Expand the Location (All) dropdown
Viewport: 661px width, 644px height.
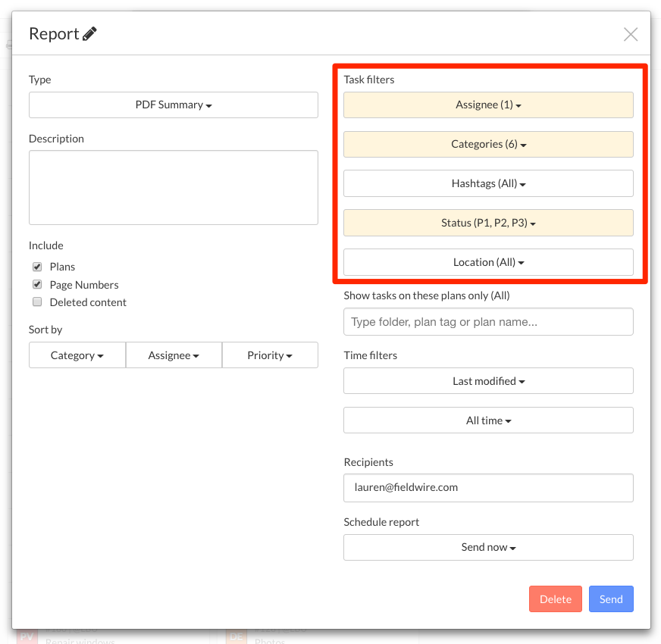pos(488,262)
